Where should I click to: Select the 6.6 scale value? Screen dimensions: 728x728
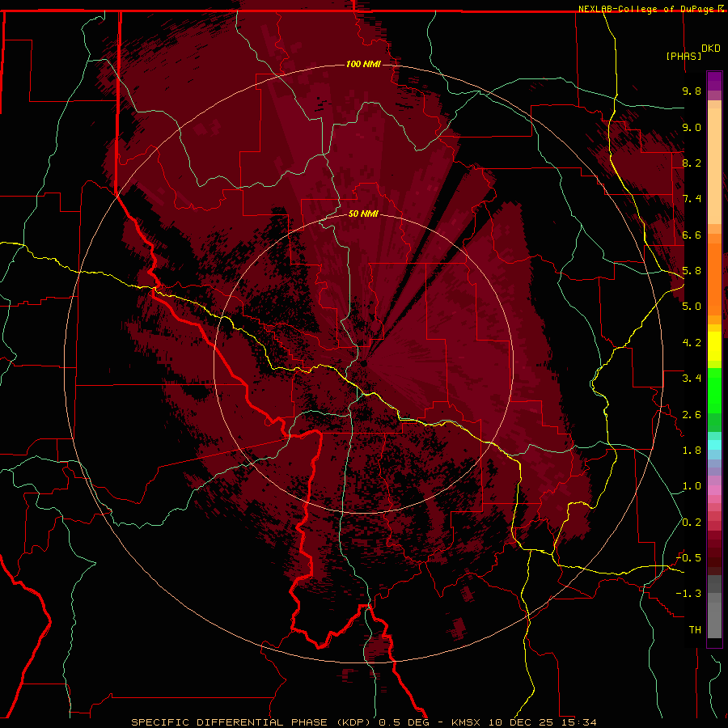pyautogui.click(x=692, y=235)
